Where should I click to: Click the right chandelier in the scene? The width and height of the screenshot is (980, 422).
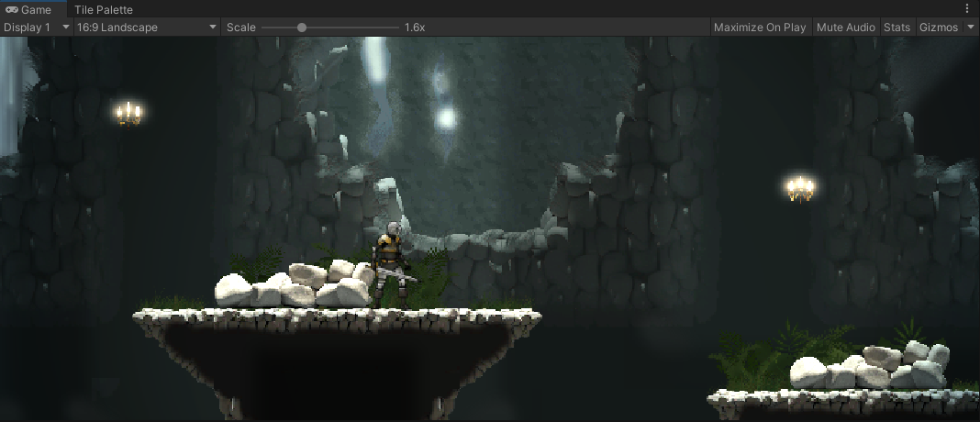pos(800,189)
